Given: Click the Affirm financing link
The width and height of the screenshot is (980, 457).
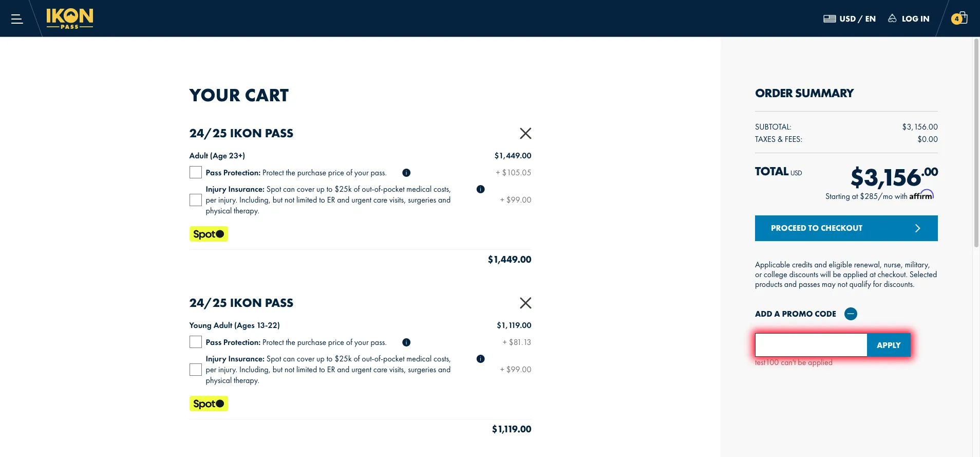Looking at the screenshot, I should pyautogui.click(x=921, y=196).
